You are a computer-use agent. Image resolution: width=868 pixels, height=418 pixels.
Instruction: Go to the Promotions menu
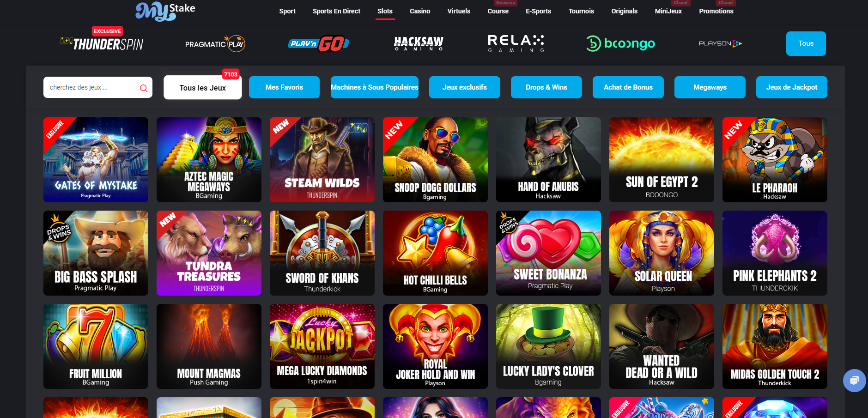click(716, 11)
